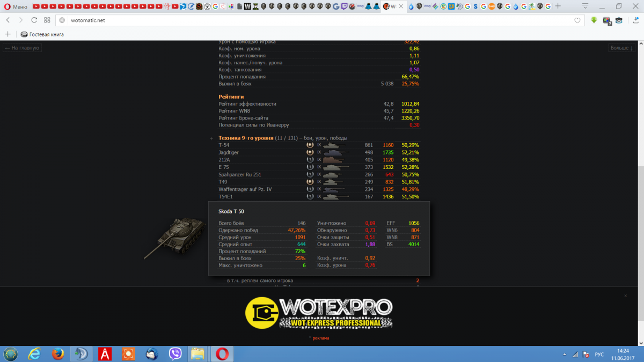Open the Opera Меню button
The width and height of the screenshot is (644, 362).
coord(15,6)
